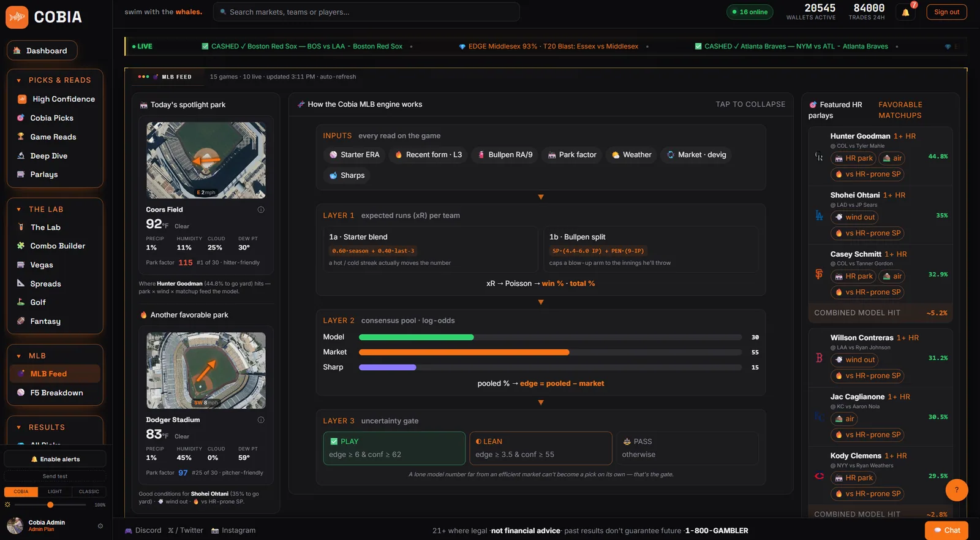Screen dimensions: 980x540
Task: Click the Cobia Admin avatar
Action: [x=15, y=526]
